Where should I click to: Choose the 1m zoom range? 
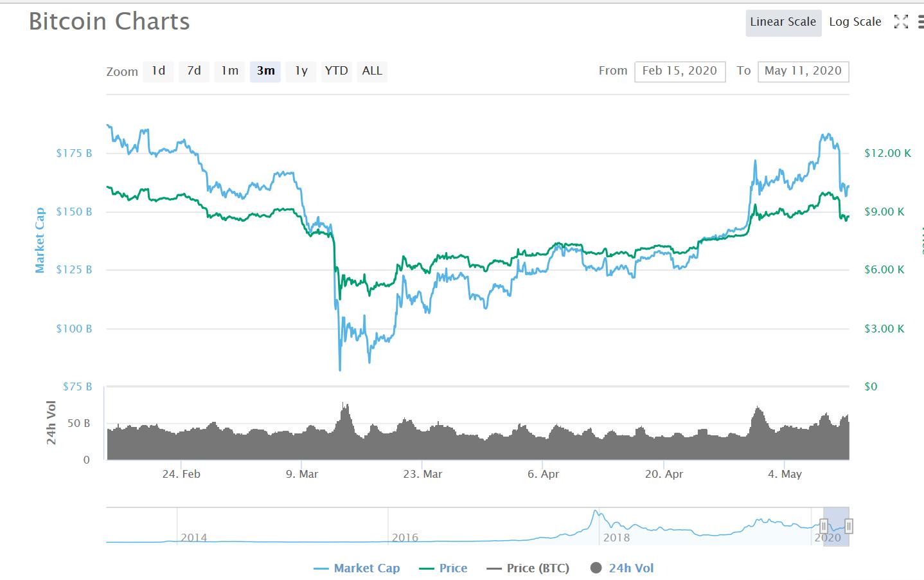coord(229,71)
